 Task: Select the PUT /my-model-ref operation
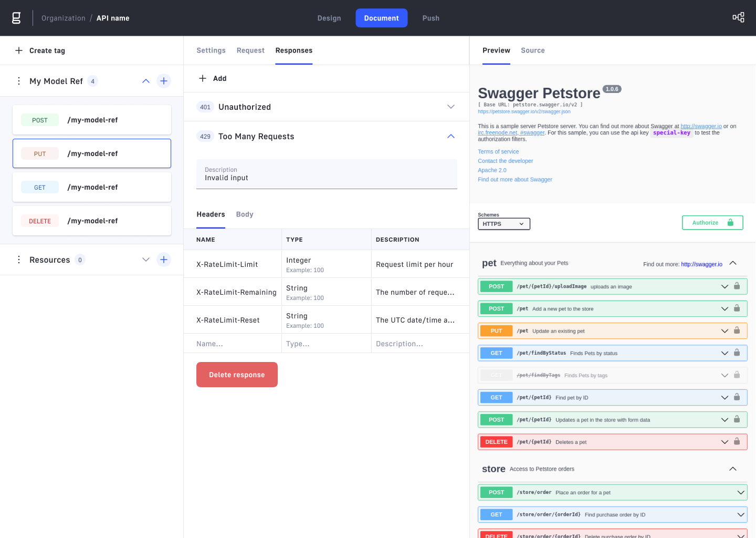[91, 153]
